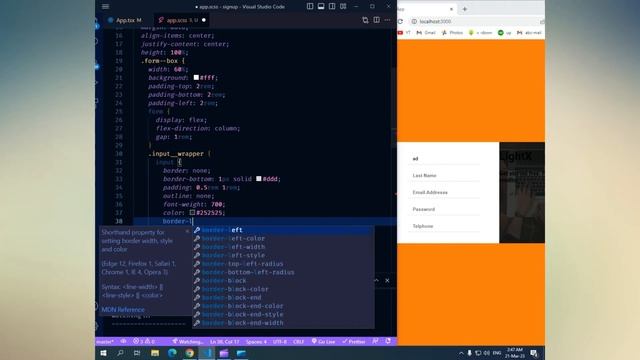Open errors and warnings count
Screen dimensions: 640x360
pos(144,341)
